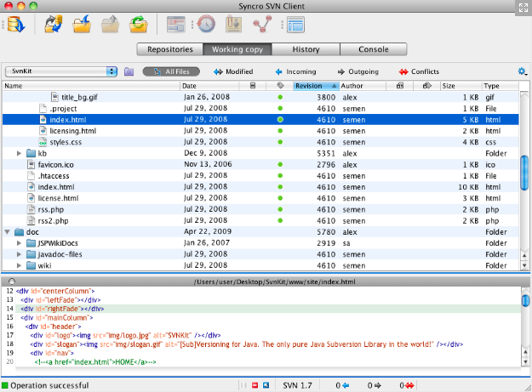Click the Annotations toolbar icon
The height and width of the screenshot is (392, 532).
tap(234, 25)
